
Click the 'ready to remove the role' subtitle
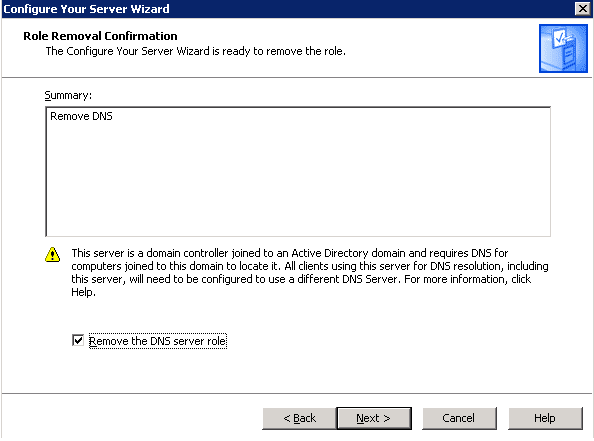click(195, 51)
